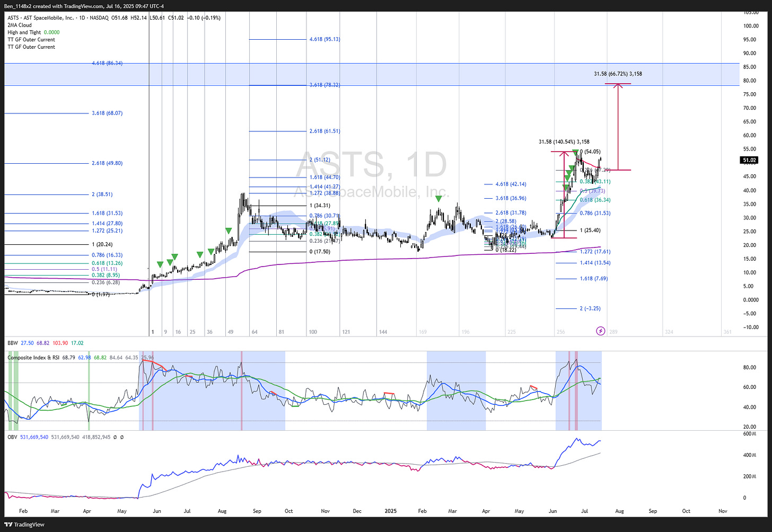The width and height of the screenshot is (772, 532).
Task: Click the '85.00' price axis label
Action: (750, 67)
